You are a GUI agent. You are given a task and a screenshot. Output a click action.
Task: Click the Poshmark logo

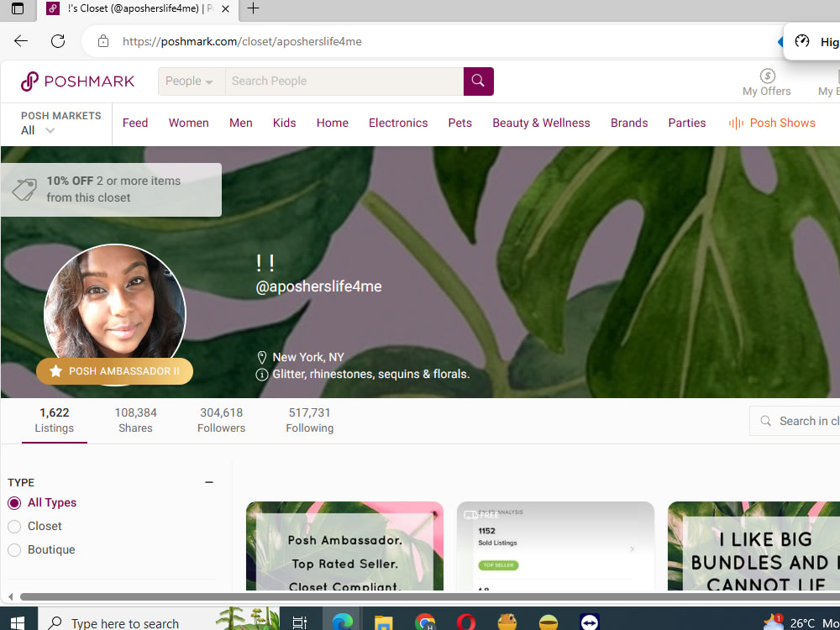[77, 81]
